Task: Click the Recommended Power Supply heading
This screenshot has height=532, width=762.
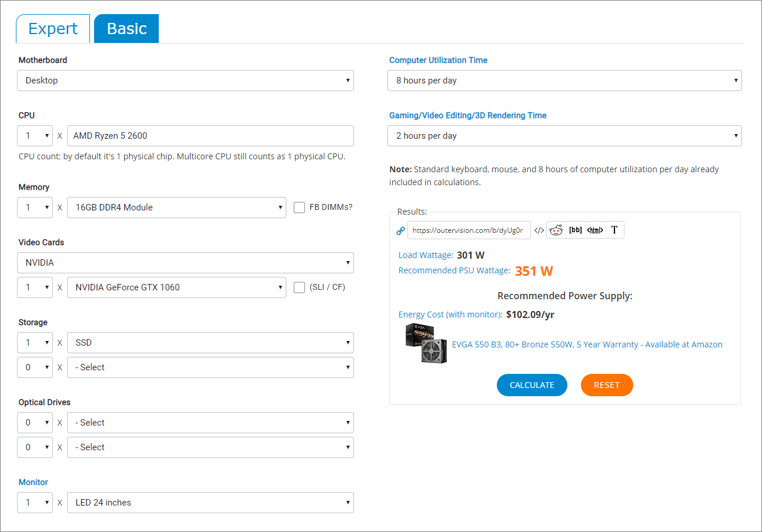Action: 564,296
